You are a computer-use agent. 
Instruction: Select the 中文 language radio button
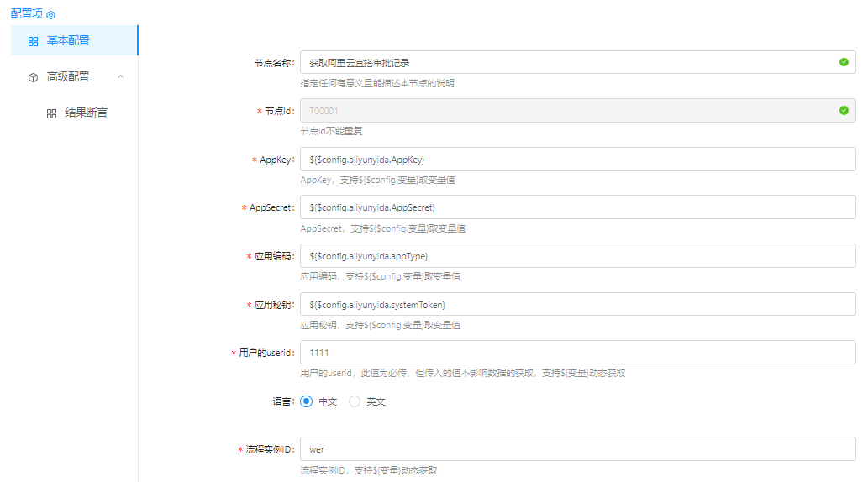click(x=306, y=401)
